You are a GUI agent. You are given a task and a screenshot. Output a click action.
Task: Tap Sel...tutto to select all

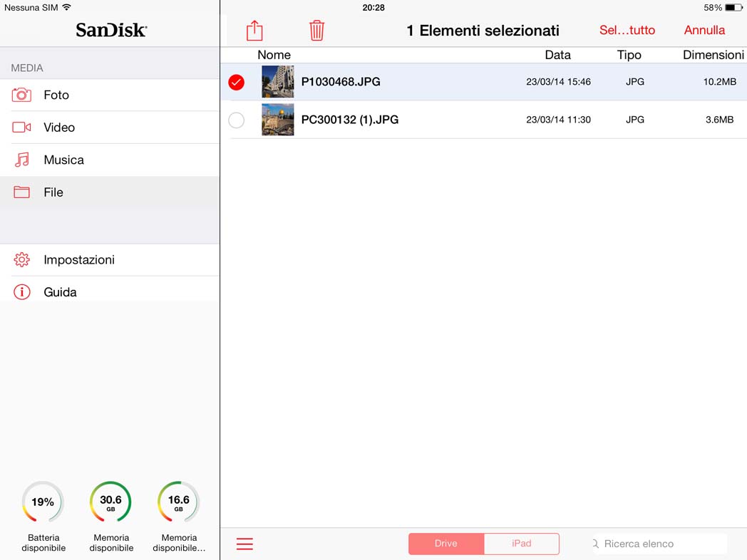[627, 30]
